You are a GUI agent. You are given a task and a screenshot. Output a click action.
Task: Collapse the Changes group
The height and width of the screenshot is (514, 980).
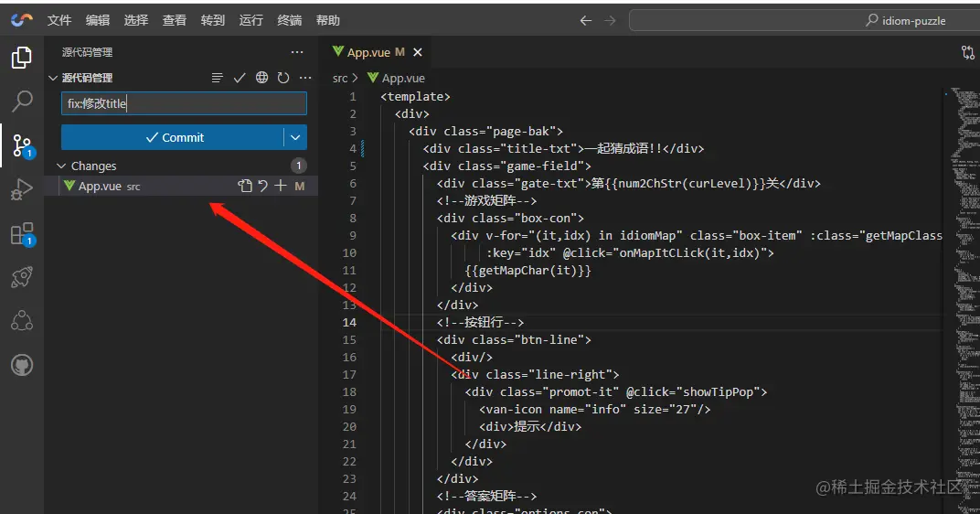pos(61,166)
